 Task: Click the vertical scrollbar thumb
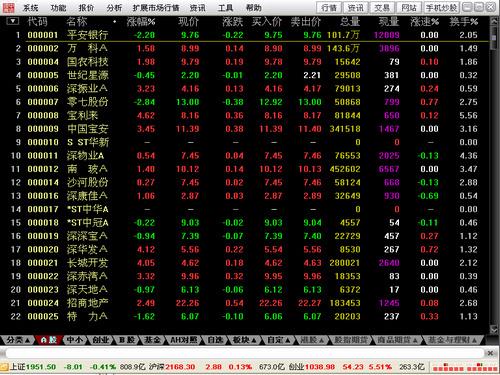coord(494,38)
